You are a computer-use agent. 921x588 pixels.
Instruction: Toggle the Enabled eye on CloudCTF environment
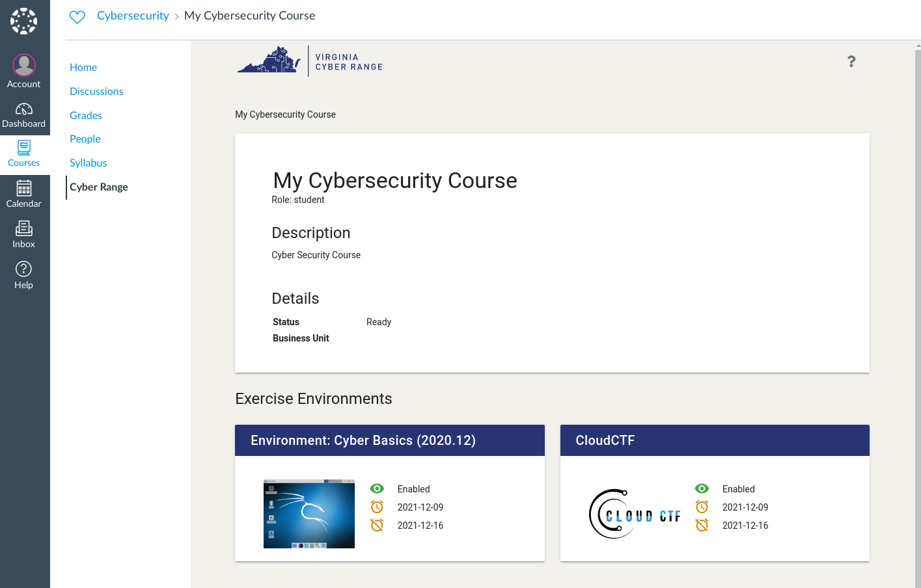702,488
